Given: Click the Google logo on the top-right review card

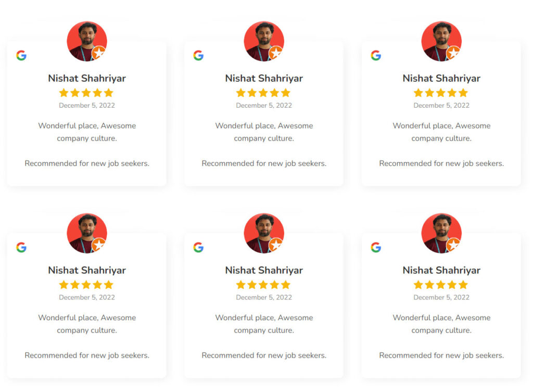Looking at the screenshot, I should 376,55.
